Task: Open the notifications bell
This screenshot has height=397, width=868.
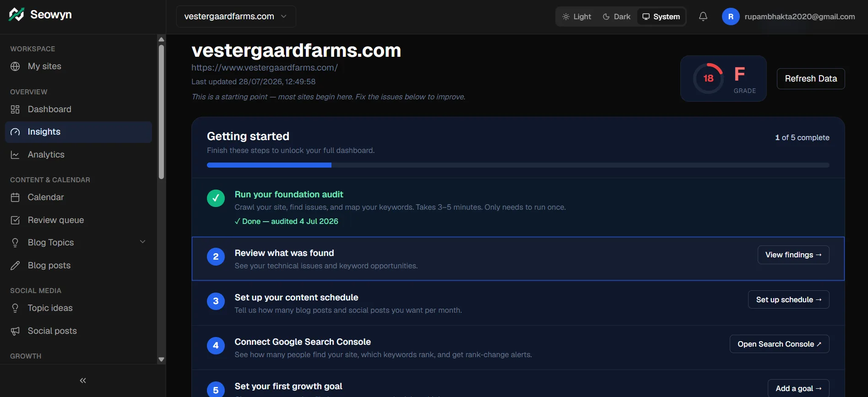Action: (703, 16)
